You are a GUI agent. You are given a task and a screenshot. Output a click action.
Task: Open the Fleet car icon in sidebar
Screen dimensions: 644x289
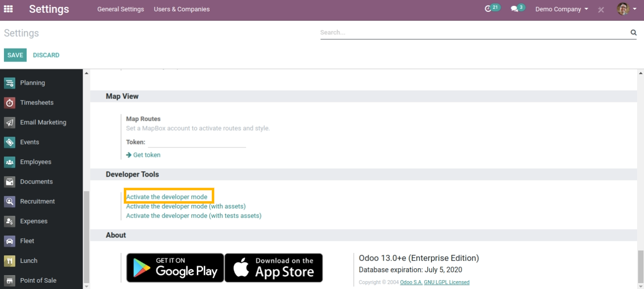point(9,241)
